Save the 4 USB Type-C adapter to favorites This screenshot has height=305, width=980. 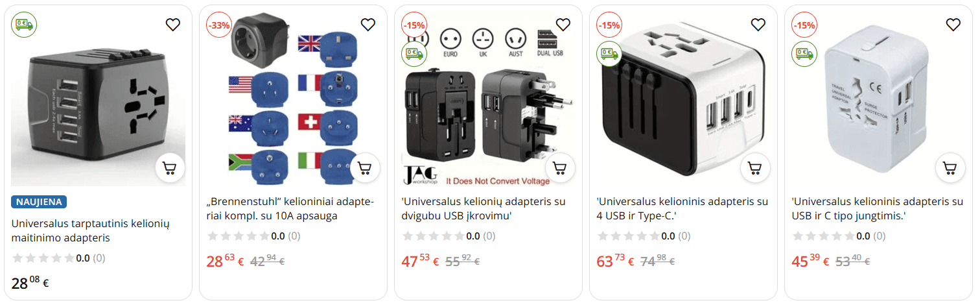click(758, 25)
